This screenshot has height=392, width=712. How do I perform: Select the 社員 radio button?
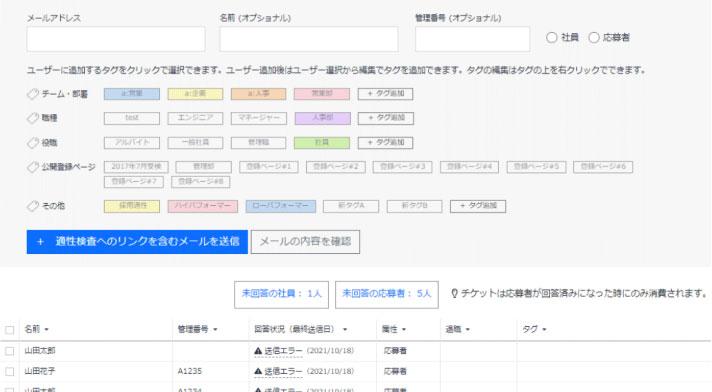click(552, 38)
